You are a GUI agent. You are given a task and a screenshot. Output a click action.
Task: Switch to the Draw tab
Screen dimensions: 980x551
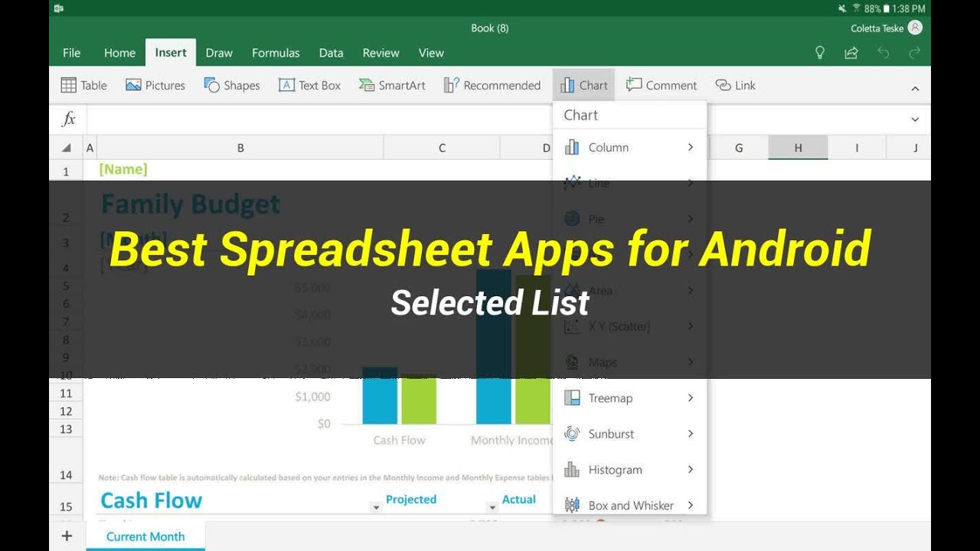219,53
